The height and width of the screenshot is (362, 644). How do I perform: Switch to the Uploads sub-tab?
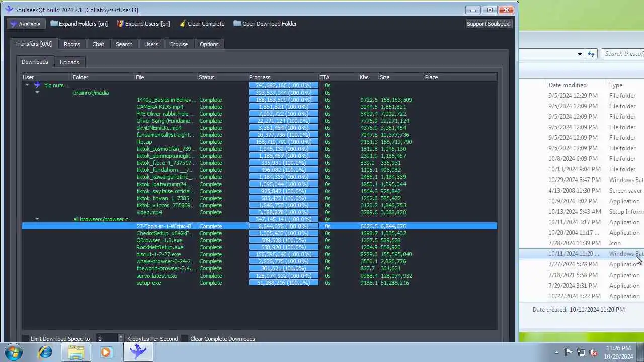tap(69, 62)
